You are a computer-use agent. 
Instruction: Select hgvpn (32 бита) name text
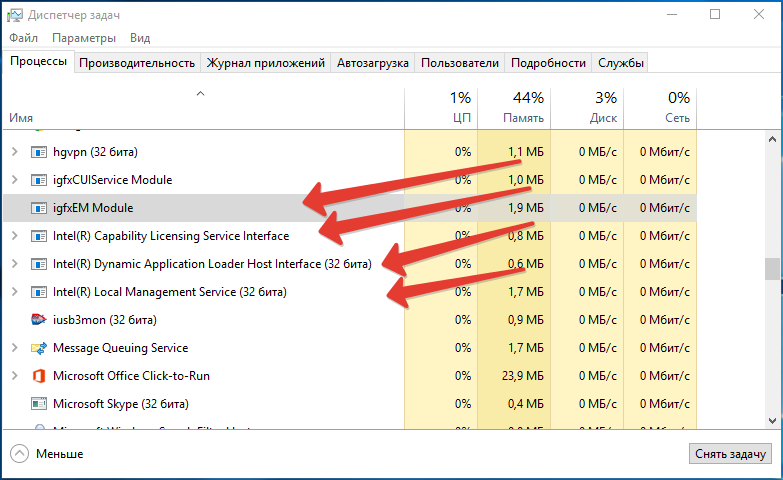(x=95, y=152)
